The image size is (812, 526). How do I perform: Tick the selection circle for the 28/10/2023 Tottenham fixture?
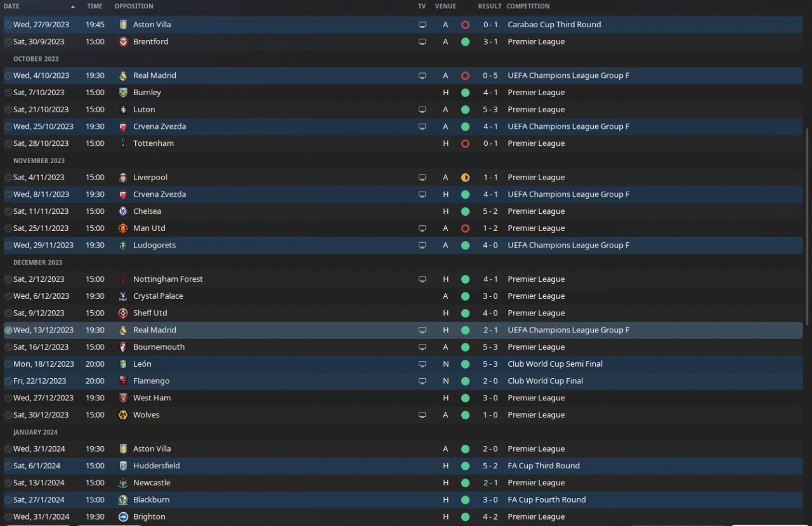coord(8,144)
